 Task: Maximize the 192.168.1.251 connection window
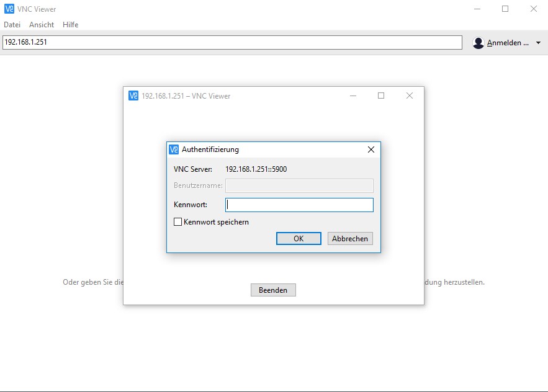pos(381,96)
